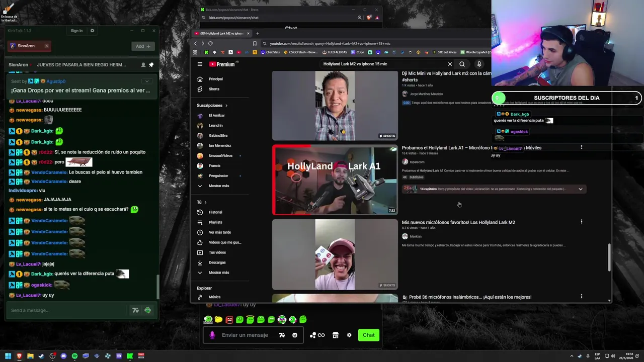Open the smiley emoji picker in Kick chat

coord(295,335)
